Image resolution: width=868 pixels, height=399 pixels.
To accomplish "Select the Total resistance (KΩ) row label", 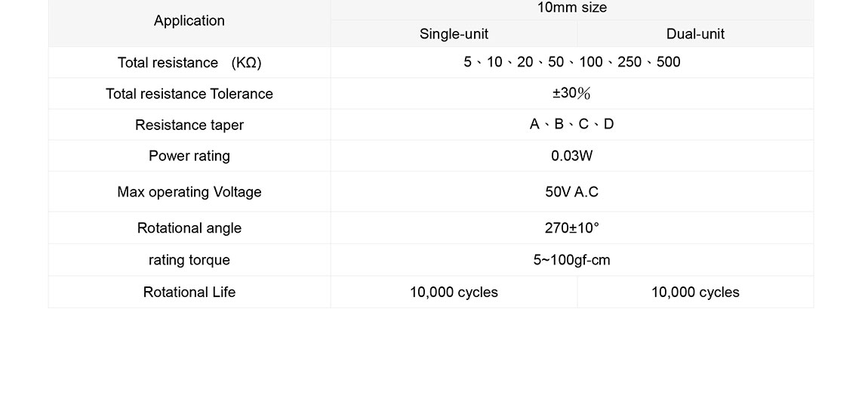I will (x=189, y=63).
